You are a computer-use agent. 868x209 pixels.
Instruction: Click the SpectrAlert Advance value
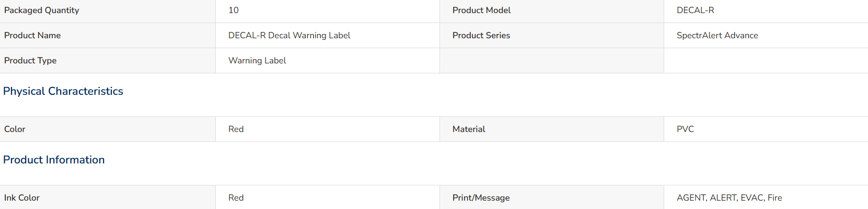pyautogui.click(x=717, y=35)
